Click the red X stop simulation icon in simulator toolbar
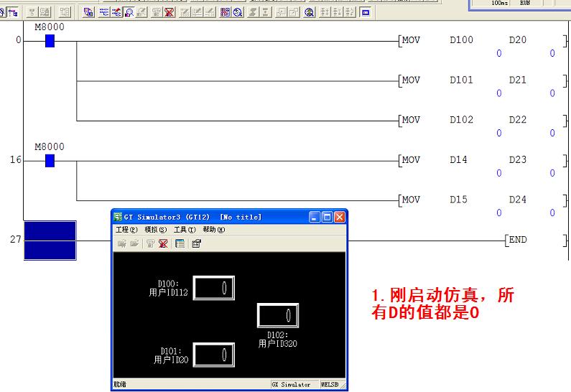This screenshot has height=392, width=571. pyautogui.click(x=163, y=243)
